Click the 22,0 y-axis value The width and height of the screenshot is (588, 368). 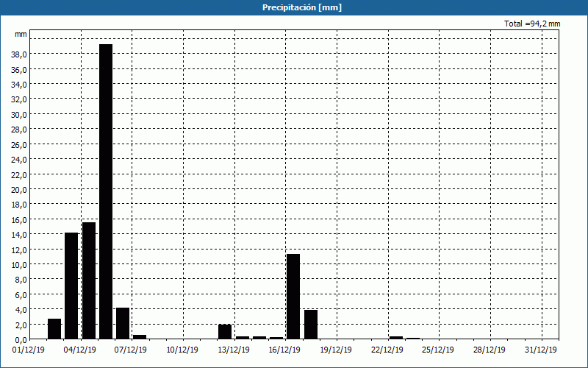click(x=19, y=174)
